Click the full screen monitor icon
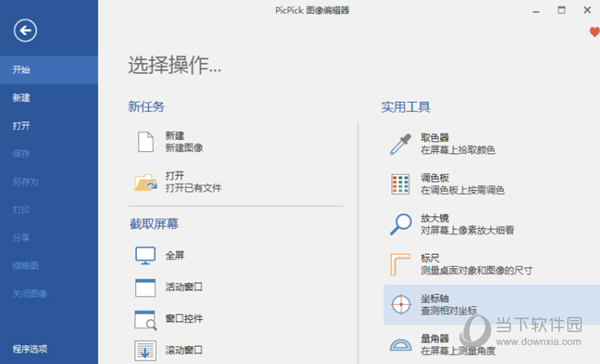Image resolution: width=600 pixels, height=364 pixels. (x=145, y=255)
